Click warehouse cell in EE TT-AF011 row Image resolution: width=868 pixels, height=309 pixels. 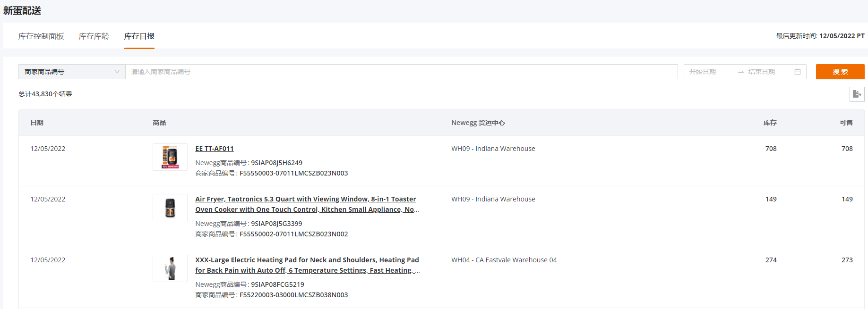[x=493, y=149]
